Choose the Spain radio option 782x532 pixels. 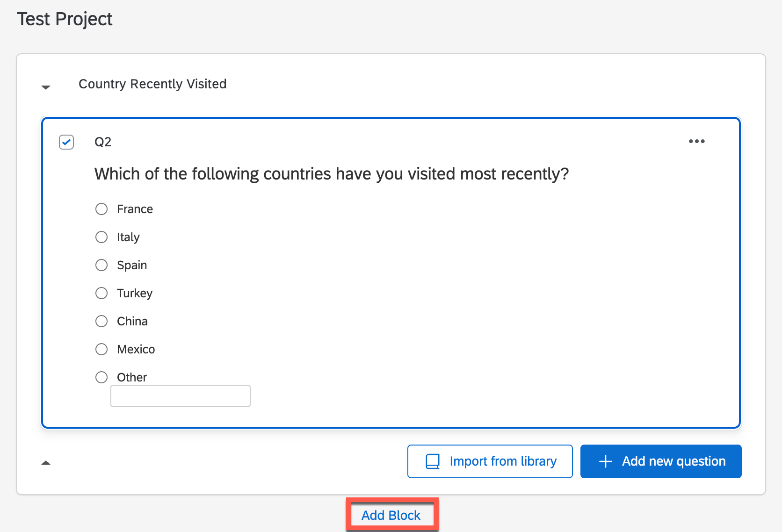(101, 265)
